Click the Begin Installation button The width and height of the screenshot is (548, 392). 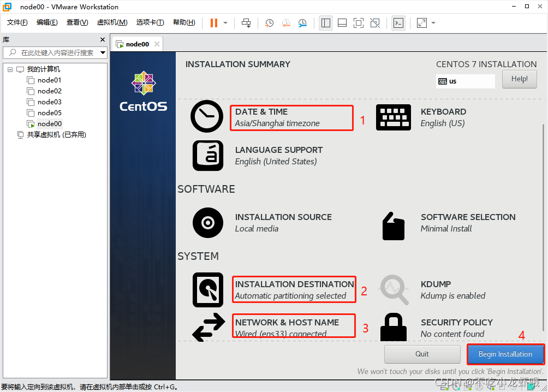[x=505, y=354]
